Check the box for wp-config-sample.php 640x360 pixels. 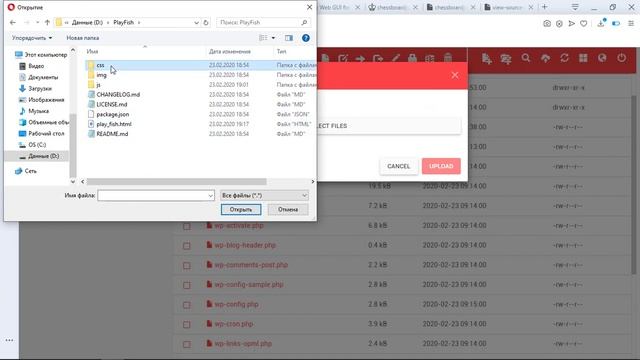click(x=187, y=285)
